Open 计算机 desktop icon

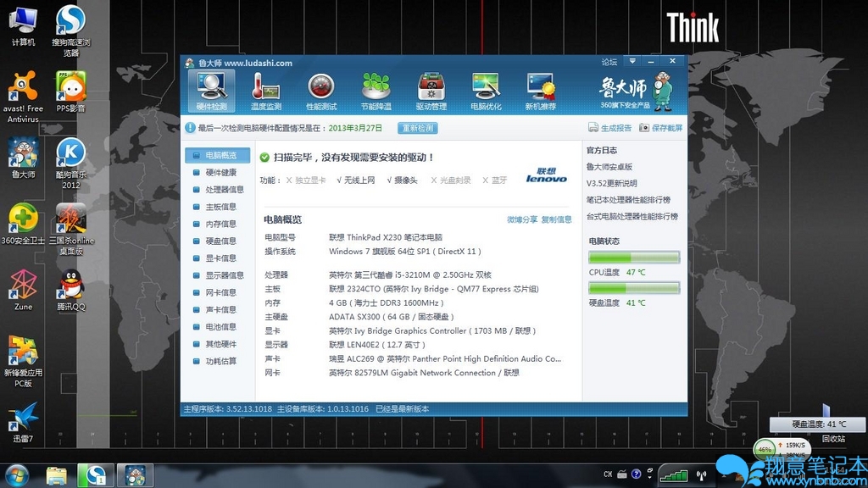point(23,25)
